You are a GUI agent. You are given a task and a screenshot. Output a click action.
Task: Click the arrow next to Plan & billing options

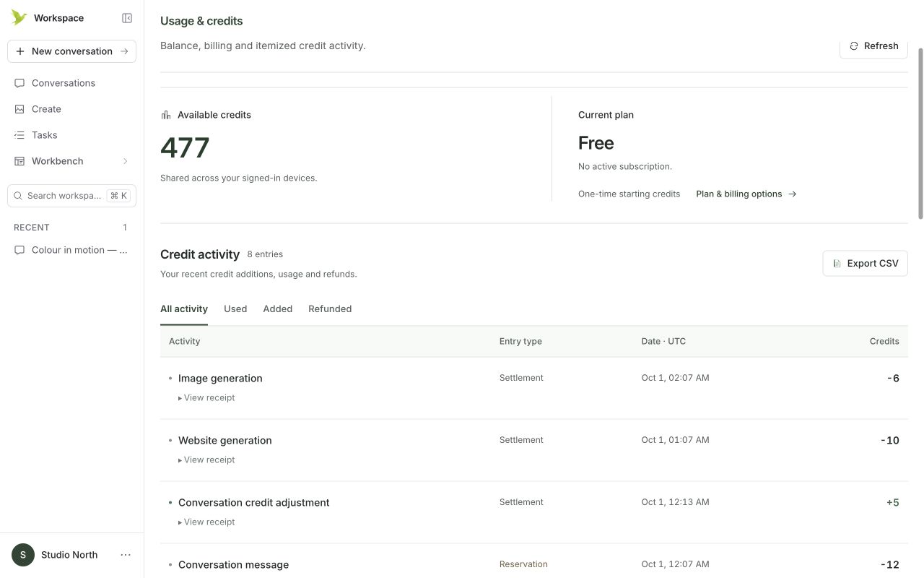pyautogui.click(x=793, y=194)
